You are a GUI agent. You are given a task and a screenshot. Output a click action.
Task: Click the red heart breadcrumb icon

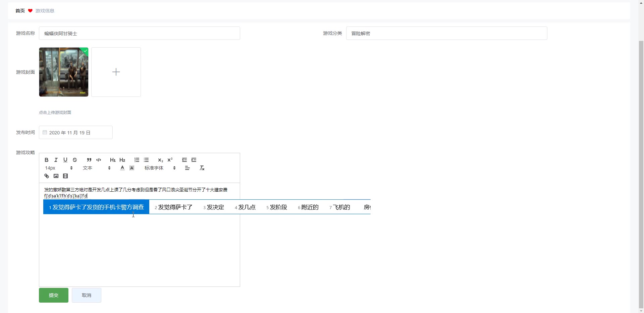click(30, 11)
